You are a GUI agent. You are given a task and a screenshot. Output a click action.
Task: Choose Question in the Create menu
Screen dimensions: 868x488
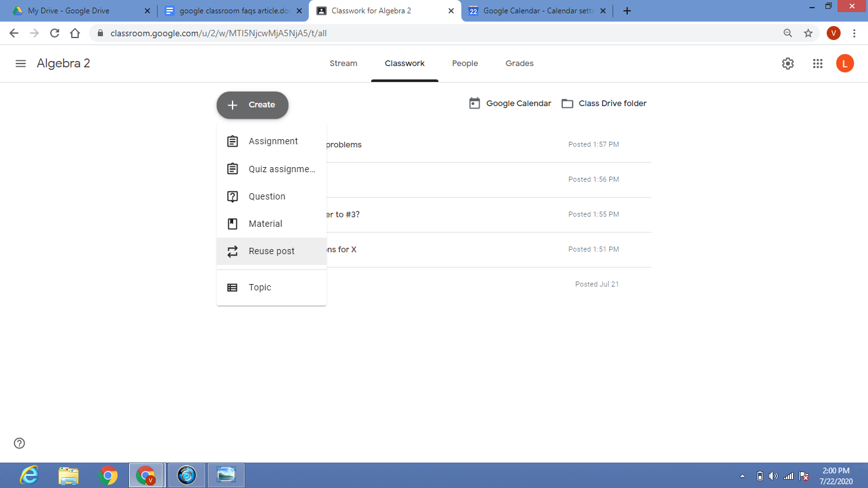(271, 196)
